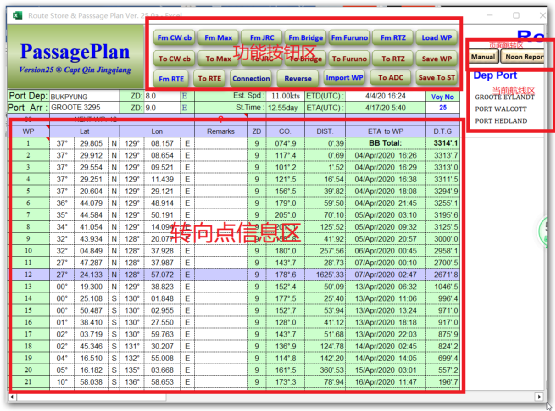Click the horizontal scrollbar right arrow
The image size is (555, 411).
click(539, 397)
